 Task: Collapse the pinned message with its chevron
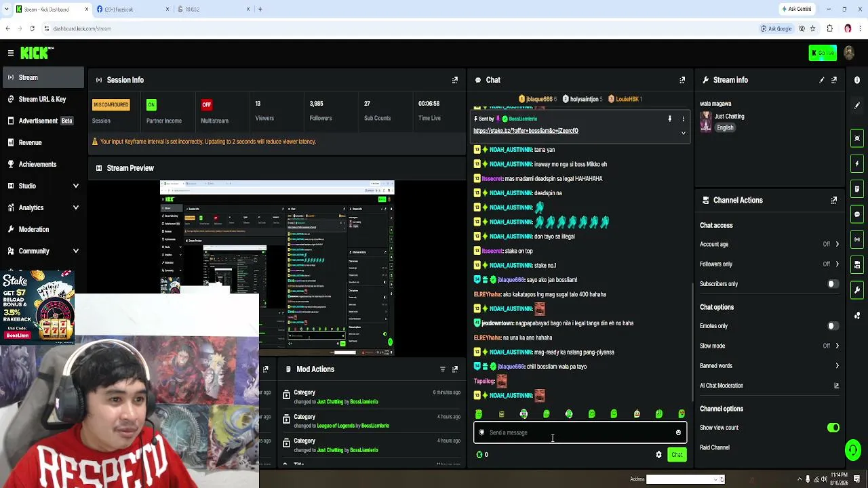coord(684,133)
